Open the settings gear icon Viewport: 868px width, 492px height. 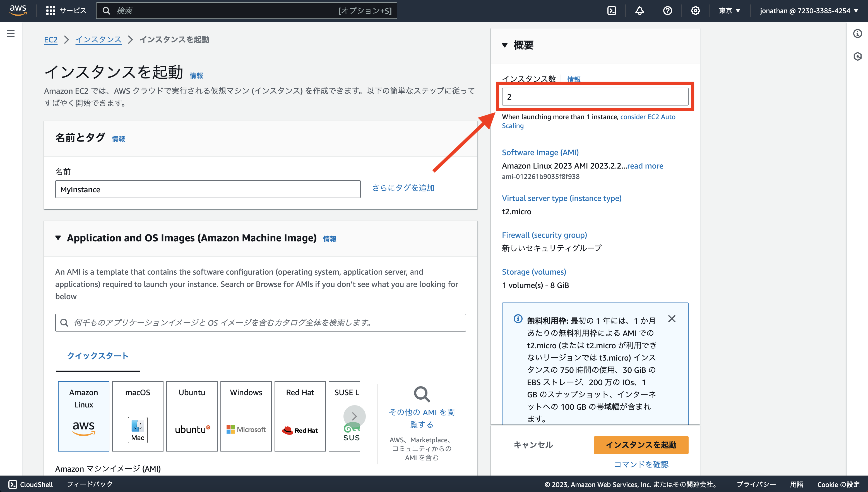695,11
